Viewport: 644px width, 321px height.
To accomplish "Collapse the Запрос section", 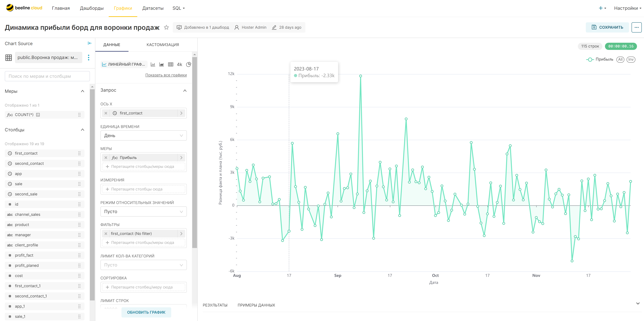I will pos(185,91).
